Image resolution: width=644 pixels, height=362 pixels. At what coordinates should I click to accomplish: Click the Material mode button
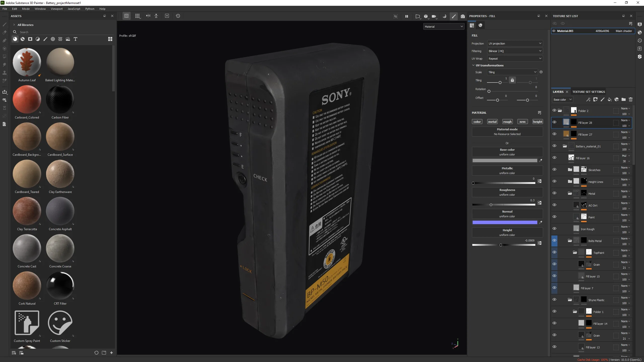(507, 132)
